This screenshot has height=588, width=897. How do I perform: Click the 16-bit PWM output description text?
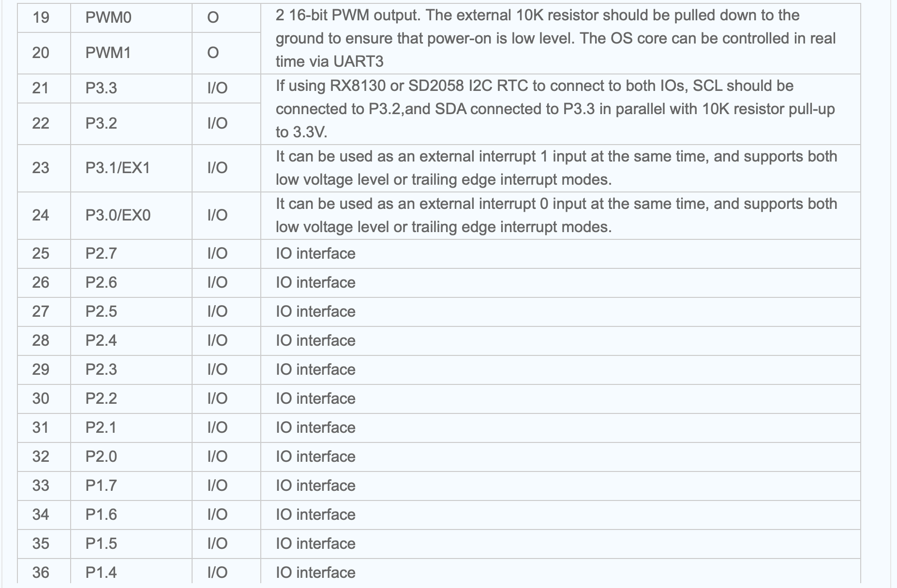click(556, 39)
